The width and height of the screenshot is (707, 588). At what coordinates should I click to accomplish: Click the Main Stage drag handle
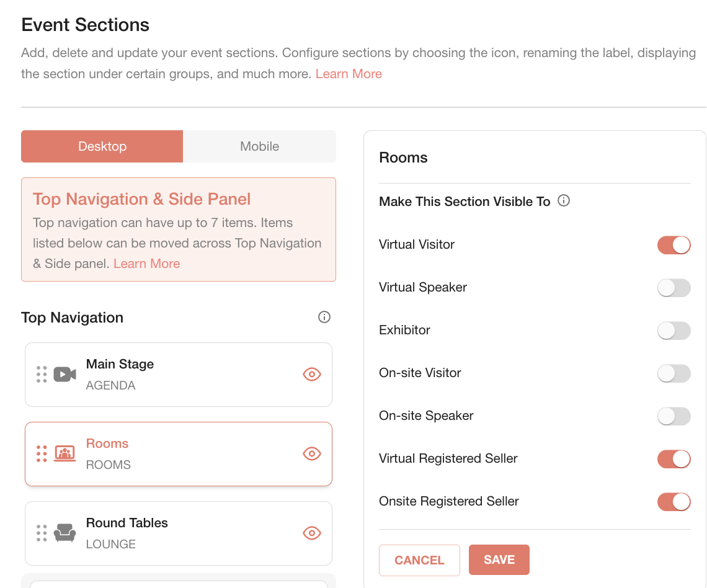coord(42,375)
